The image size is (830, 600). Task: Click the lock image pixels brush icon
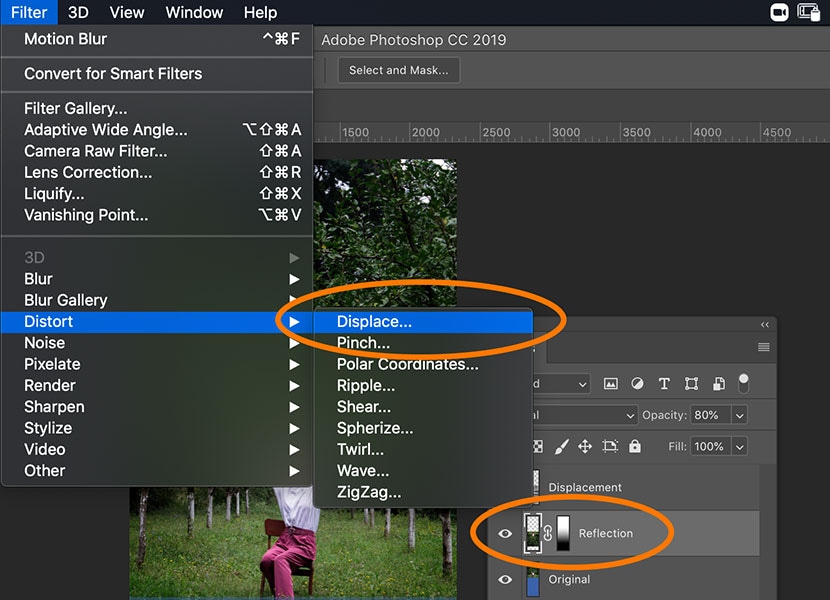(x=562, y=447)
